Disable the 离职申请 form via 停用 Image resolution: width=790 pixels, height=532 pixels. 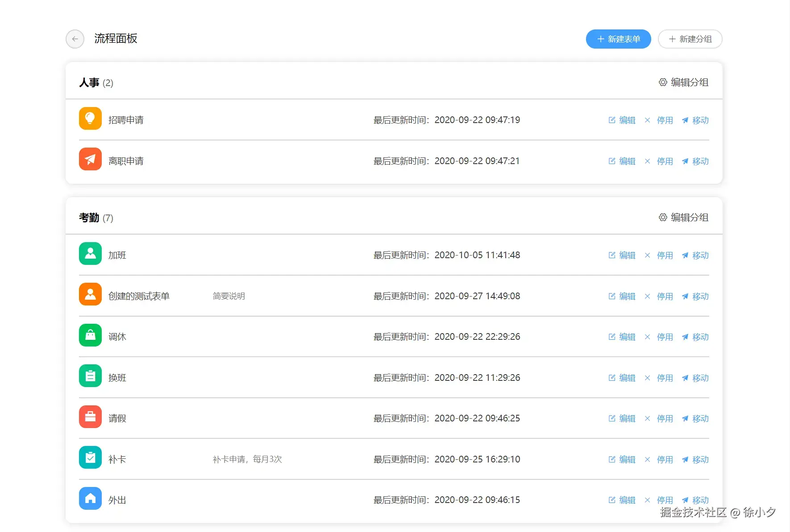(659, 161)
